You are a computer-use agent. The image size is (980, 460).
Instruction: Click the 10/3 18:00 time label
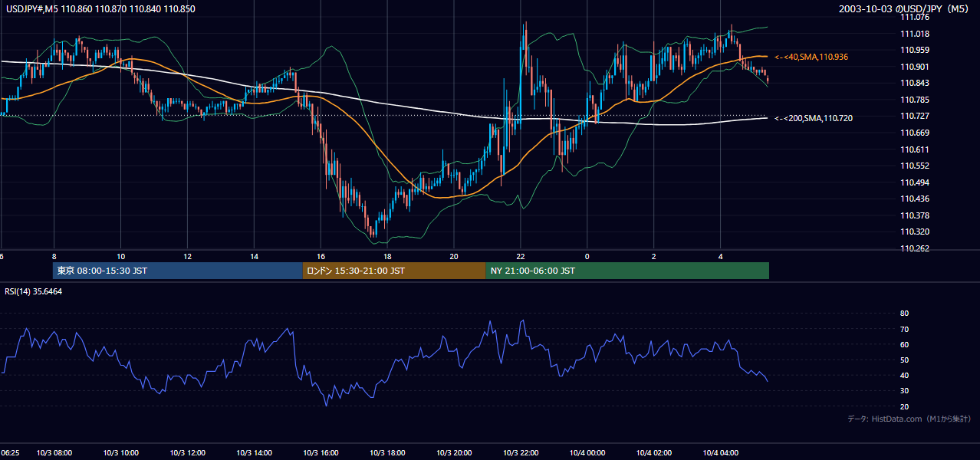pyautogui.click(x=387, y=453)
